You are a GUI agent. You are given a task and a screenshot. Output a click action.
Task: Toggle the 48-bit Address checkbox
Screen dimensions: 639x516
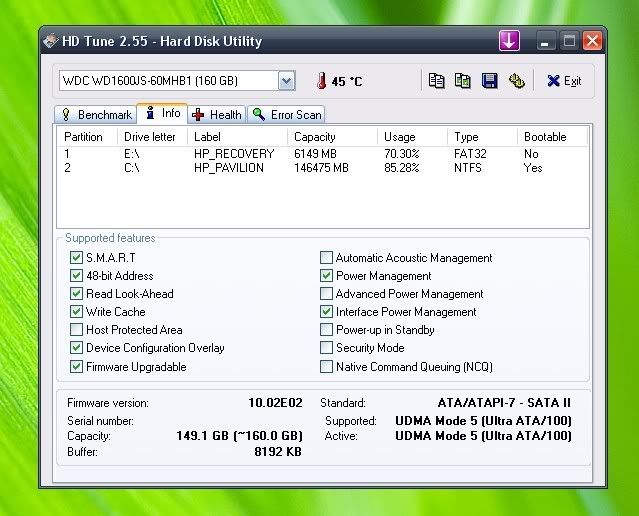(76, 276)
